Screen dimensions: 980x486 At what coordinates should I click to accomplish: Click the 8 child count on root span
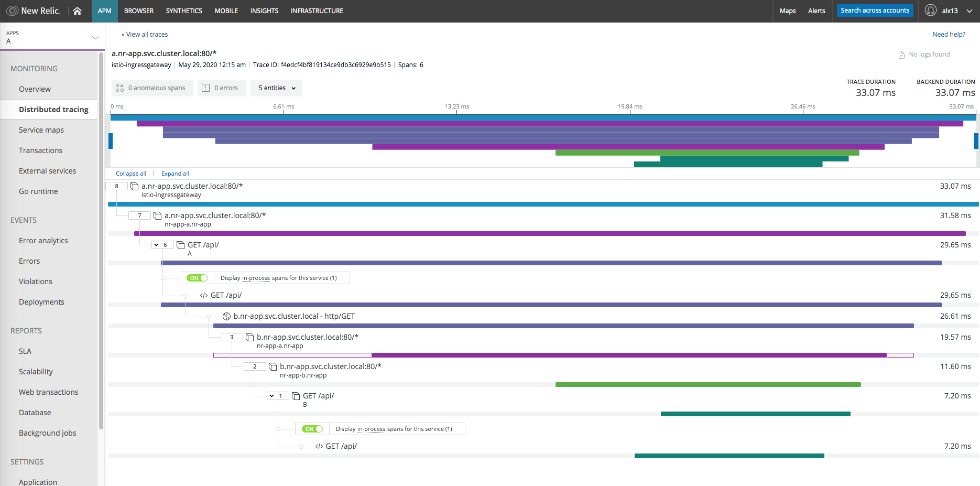[116, 186]
